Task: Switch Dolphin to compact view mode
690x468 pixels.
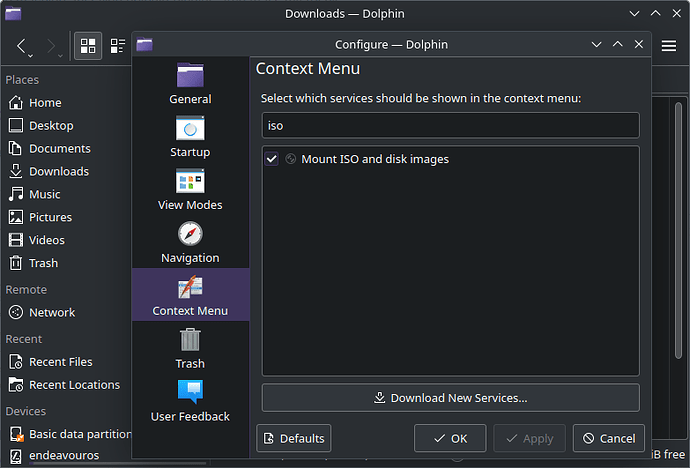Action: tap(117, 46)
